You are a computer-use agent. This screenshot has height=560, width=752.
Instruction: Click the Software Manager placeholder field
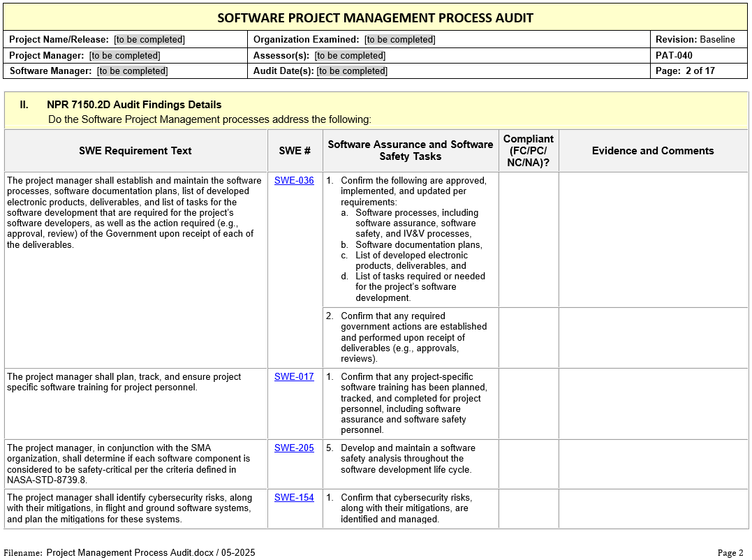(132, 71)
